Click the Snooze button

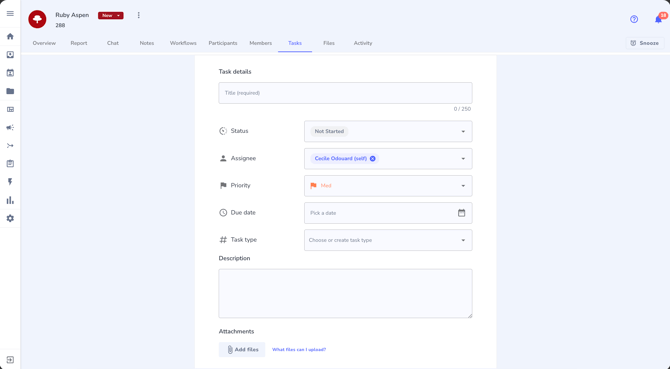point(645,43)
